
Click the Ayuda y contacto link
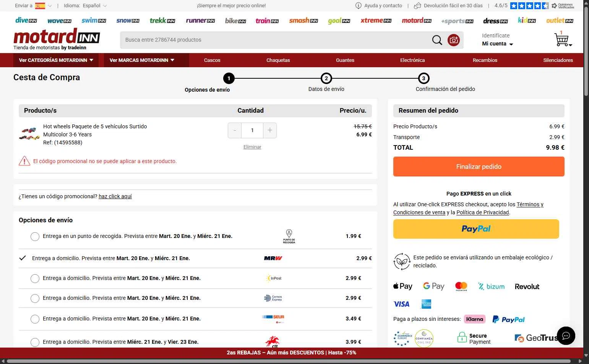pyautogui.click(x=383, y=6)
